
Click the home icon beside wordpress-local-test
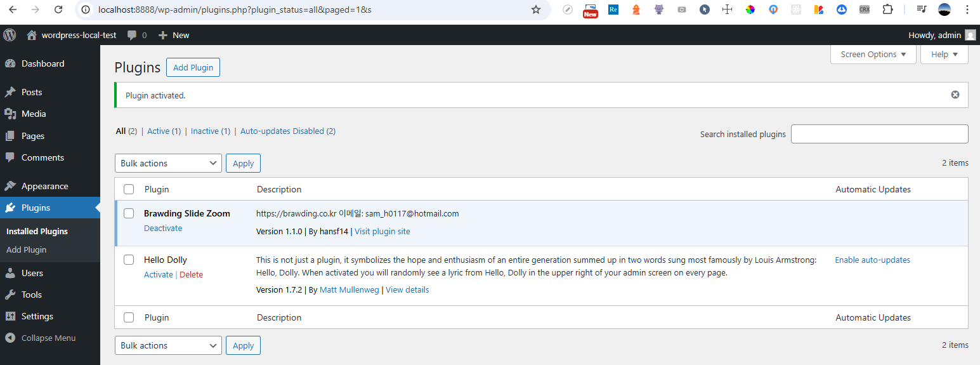point(32,36)
